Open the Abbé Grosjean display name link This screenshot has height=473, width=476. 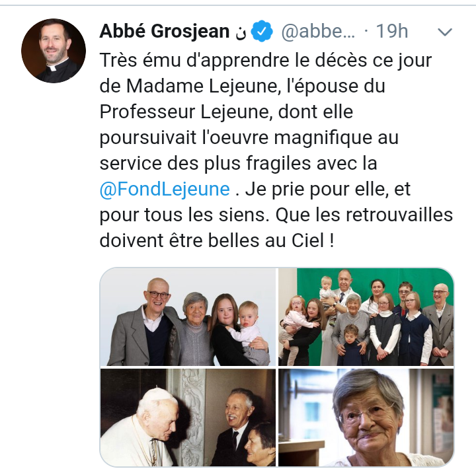(x=164, y=31)
